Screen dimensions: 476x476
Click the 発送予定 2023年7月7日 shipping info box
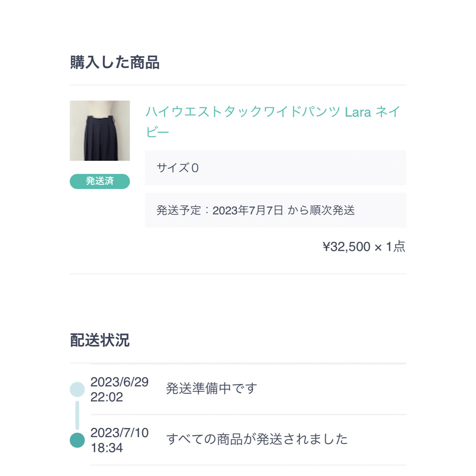click(x=275, y=210)
